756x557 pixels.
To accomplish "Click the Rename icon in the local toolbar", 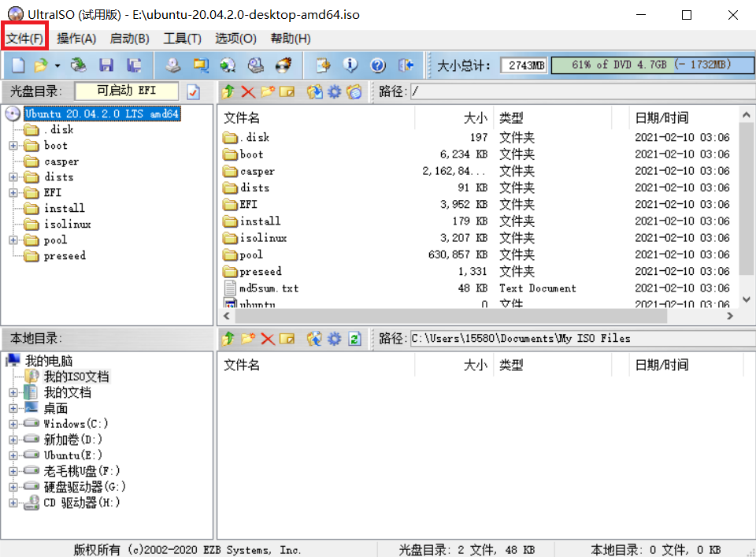I will (x=287, y=339).
